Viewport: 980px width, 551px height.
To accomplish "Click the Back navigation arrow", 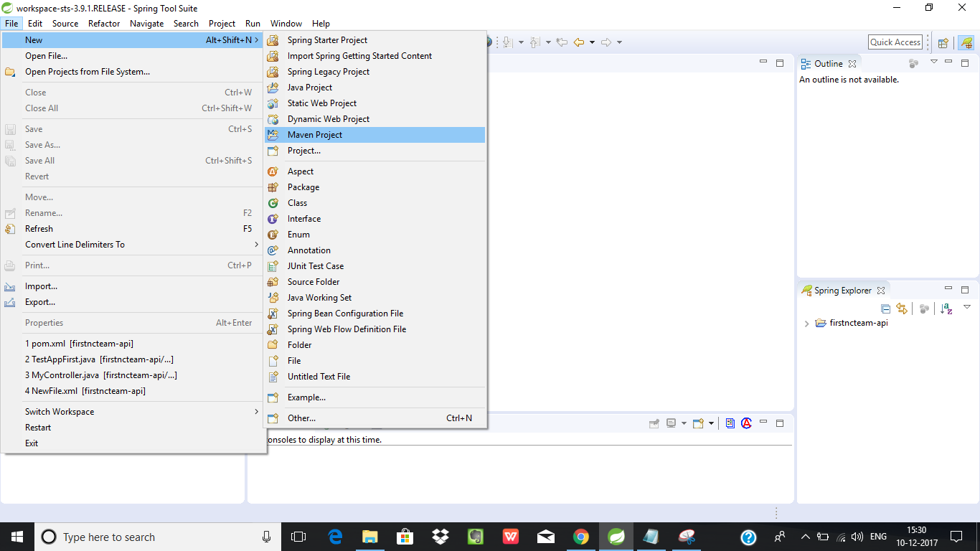I will point(579,42).
